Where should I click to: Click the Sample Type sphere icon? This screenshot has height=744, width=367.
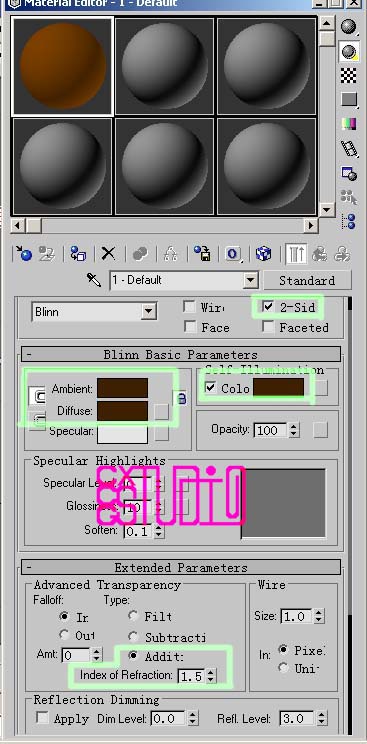tap(349, 26)
